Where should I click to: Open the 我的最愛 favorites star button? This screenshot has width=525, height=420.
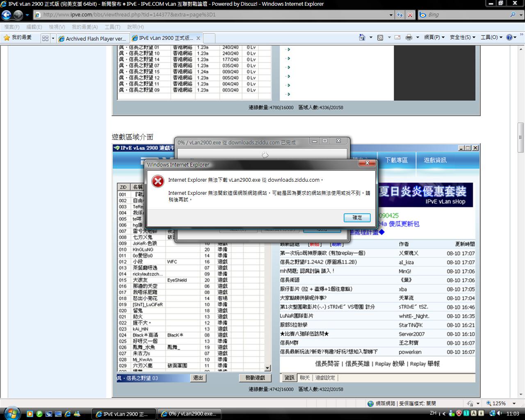point(18,38)
